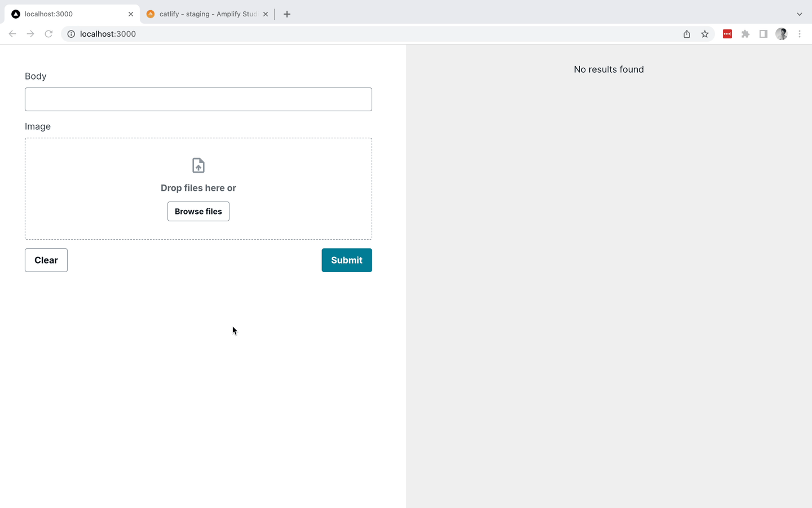Open the Chrome three-dot menu
The image size is (812, 508).
(800, 34)
